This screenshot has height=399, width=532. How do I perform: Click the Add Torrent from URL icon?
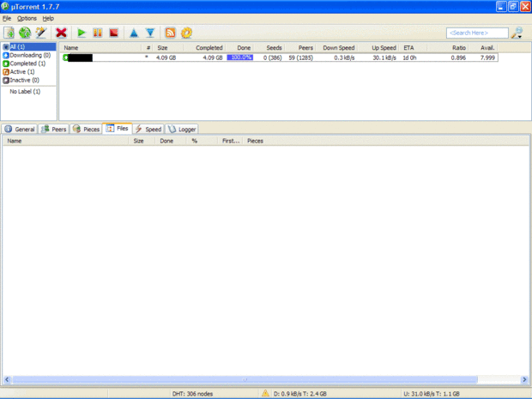coord(25,33)
